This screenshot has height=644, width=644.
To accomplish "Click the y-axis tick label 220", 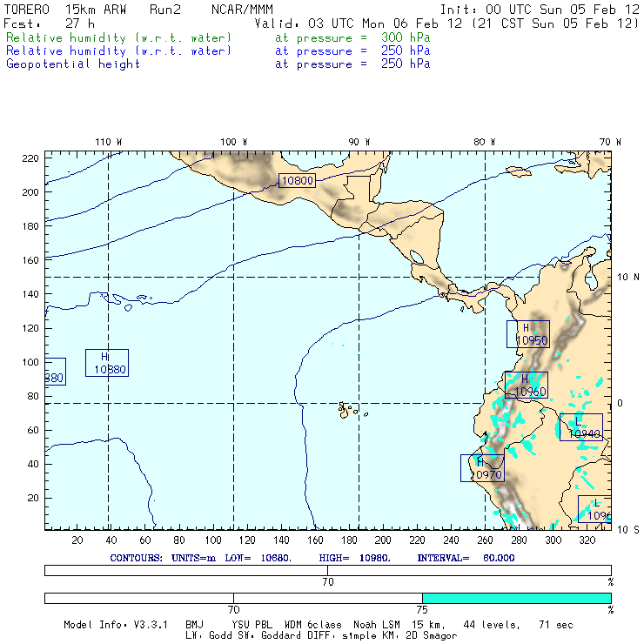I will 30,158.
